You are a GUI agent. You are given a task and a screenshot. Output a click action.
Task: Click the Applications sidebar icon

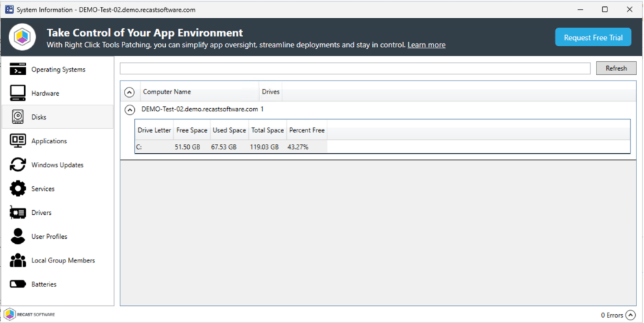(18, 141)
